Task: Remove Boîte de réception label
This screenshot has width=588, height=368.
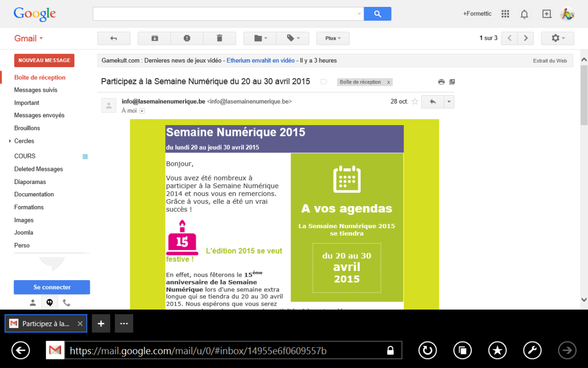Action: coord(389,82)
